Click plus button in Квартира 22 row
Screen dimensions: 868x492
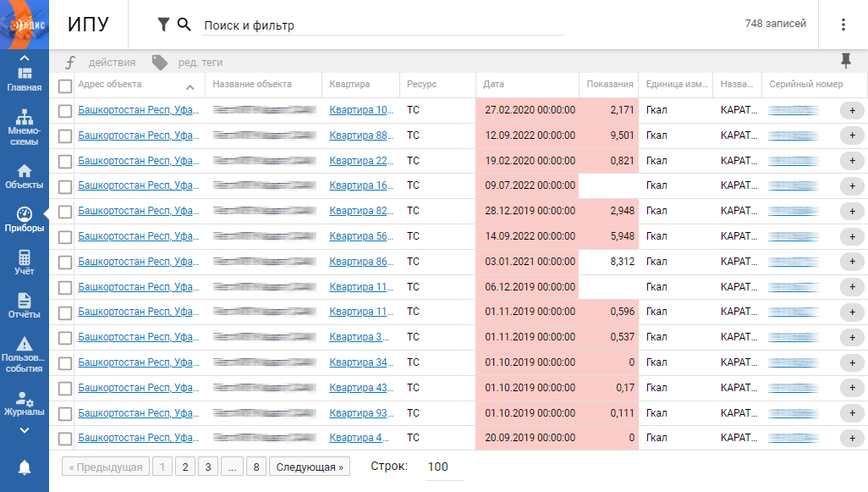[x=853, y=161]
